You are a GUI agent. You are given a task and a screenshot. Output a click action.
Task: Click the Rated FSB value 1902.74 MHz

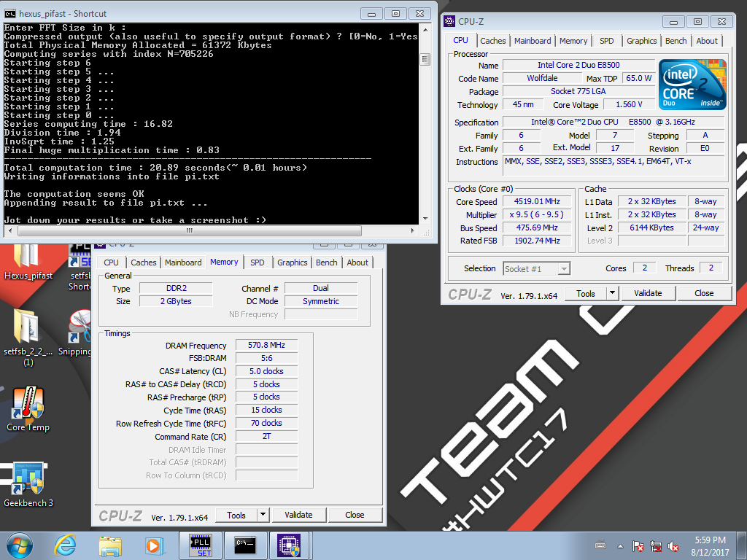point(537,241)
